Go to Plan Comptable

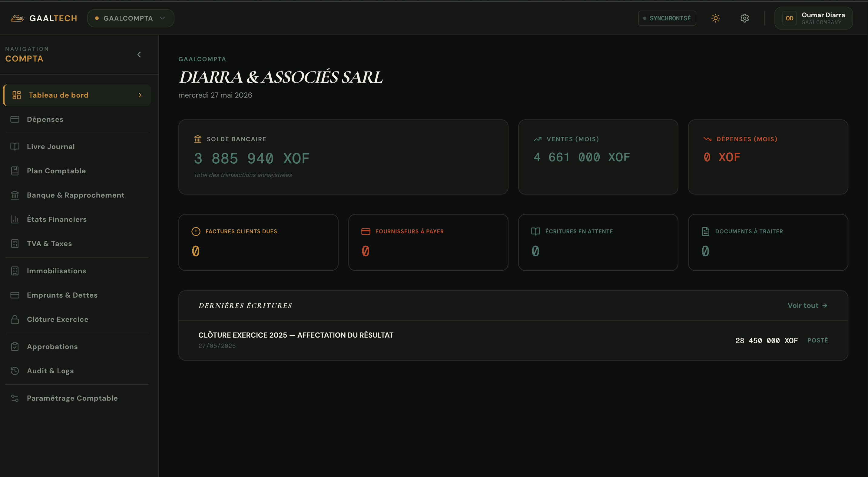click(x=77, y=171)
